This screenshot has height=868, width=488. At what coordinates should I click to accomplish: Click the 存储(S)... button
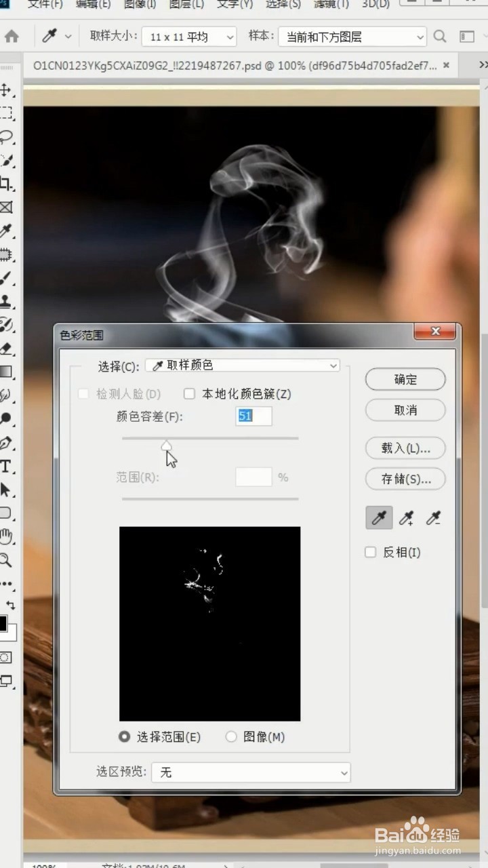[405, 479]
